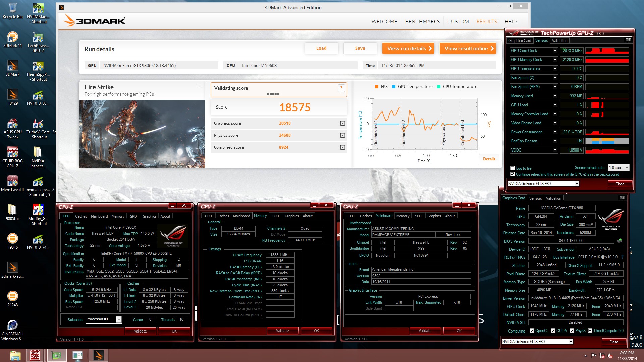
Task: Click GPU-Z Sensors screenshot camera icon
Action: pos(628,40)
